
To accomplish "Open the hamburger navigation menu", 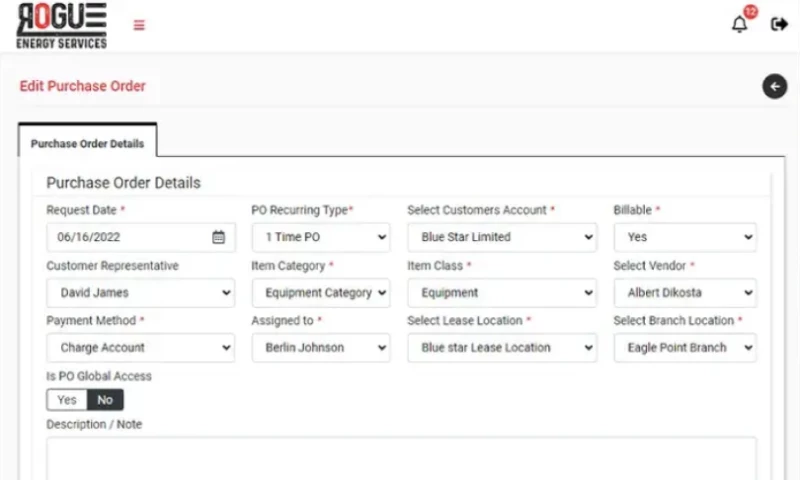I will 139,25.
